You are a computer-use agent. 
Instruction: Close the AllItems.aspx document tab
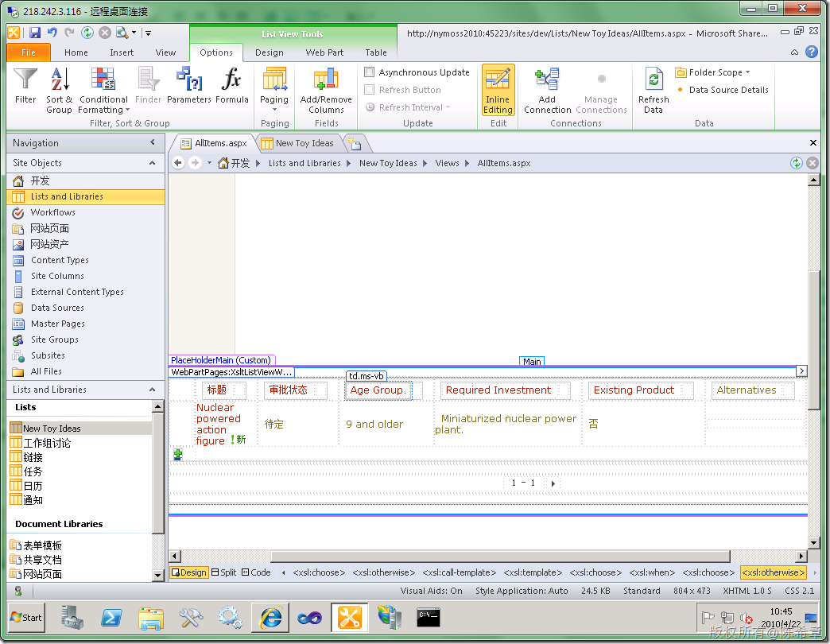(813, 143)
